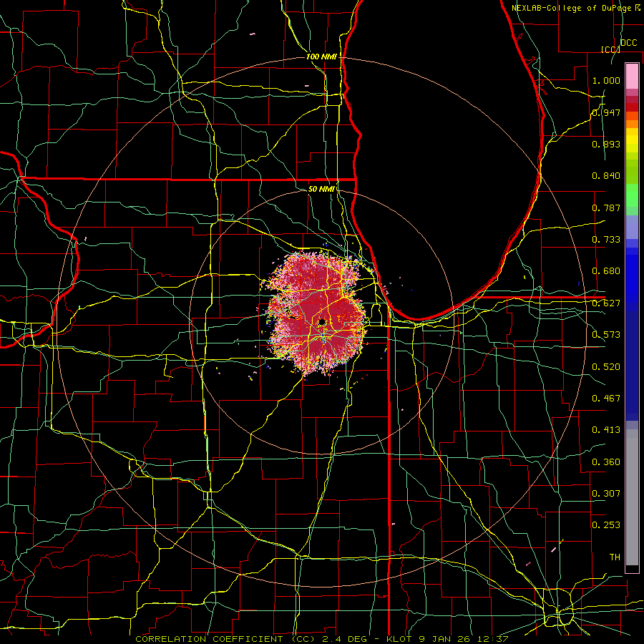Click the 0.467 scale value
Image resolution: width=644 pixels, height=644 pixels.
click(x=606, y=399)
